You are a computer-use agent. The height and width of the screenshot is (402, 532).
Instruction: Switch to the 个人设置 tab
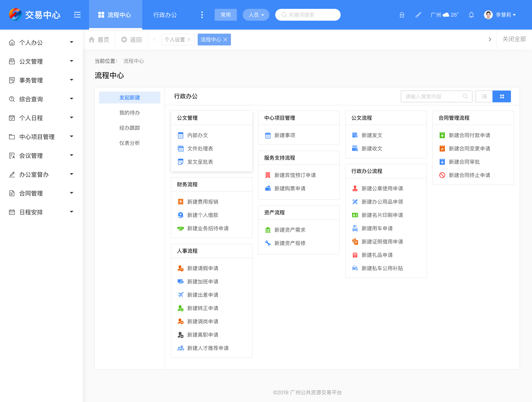pyautogui.click(x=175, y=40)
